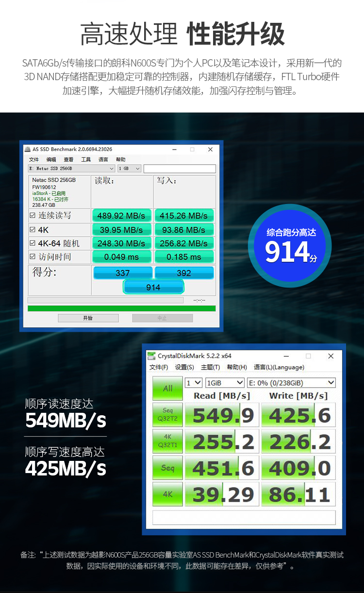
Task: Click the write score 392
Action: point(184,273)
